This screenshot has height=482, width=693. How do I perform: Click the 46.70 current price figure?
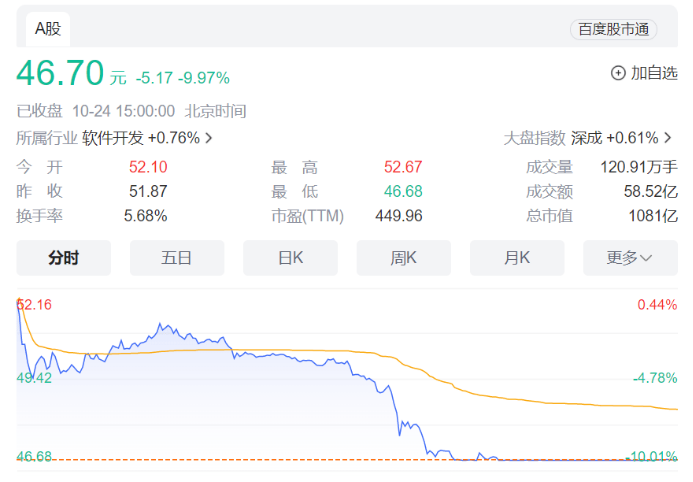point(60,75)
